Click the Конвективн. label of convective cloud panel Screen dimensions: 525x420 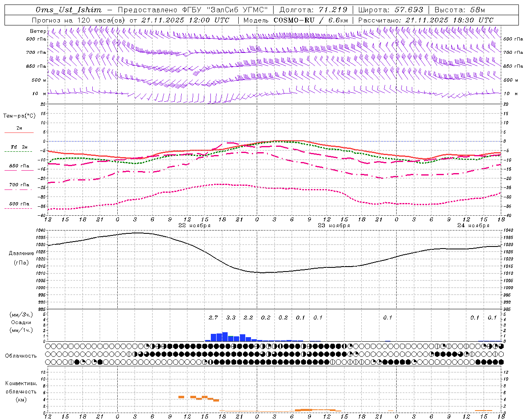[x=21, y=383]
